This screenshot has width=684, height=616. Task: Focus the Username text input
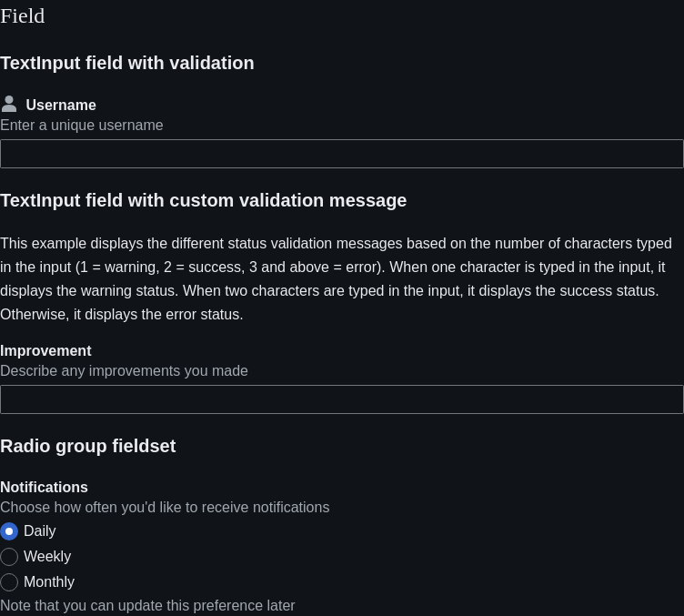pos(342,154)
